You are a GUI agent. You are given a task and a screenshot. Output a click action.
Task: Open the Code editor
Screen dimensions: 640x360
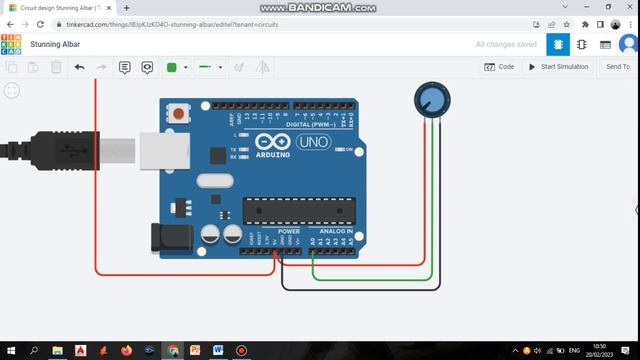tap(499, 67)
